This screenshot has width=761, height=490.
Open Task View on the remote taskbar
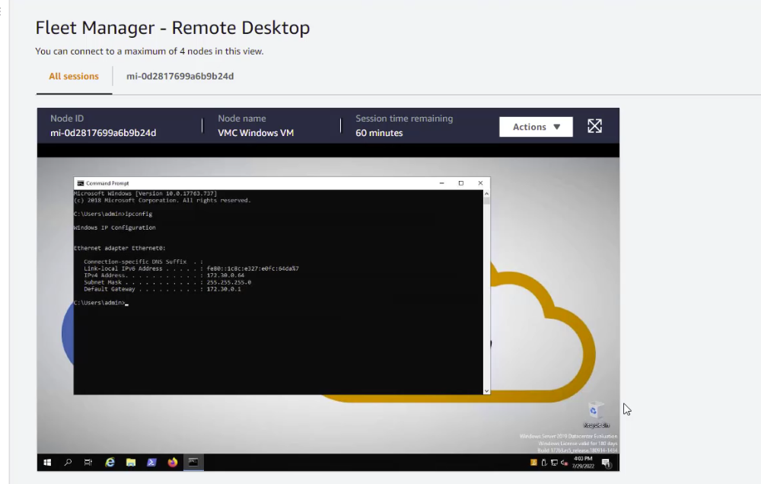click(88, 462)
